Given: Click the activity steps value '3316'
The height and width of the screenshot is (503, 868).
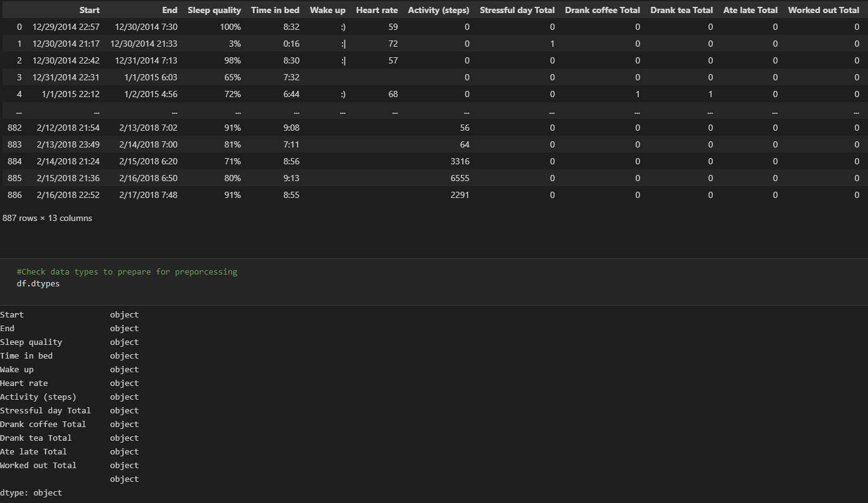Looking at the screenshot, I should point(460,161).
